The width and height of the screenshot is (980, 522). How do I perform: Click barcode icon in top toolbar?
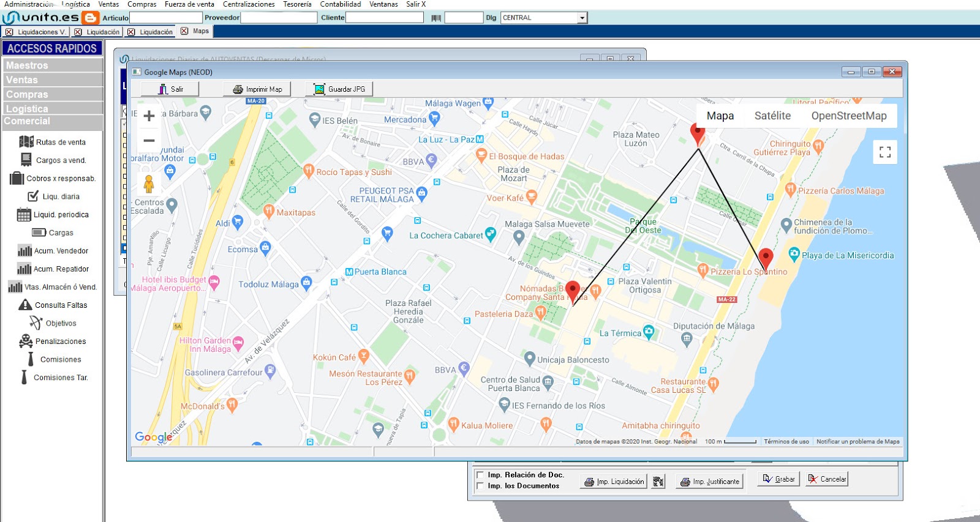[436, 18]
